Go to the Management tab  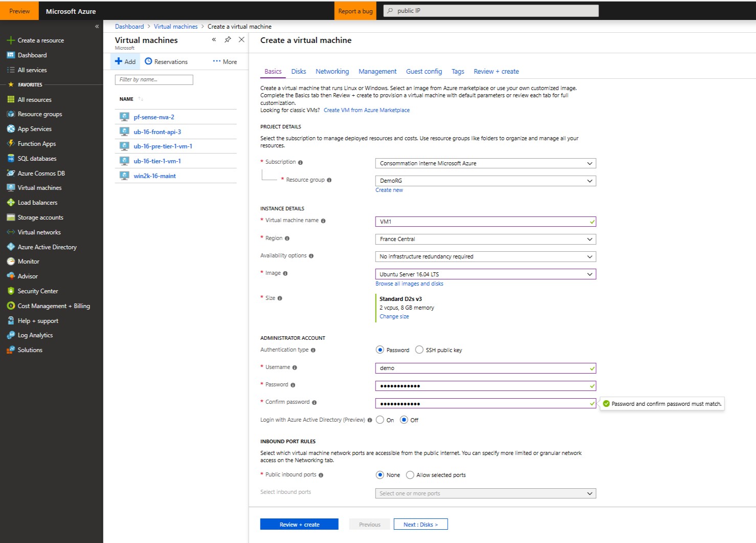click(x=377, y=72)
